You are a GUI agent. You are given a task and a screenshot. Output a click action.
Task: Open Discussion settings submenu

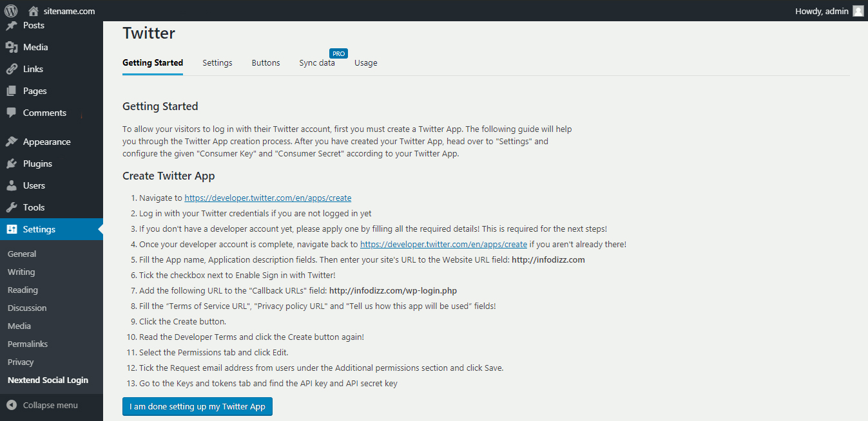click(x=27, y=308)
